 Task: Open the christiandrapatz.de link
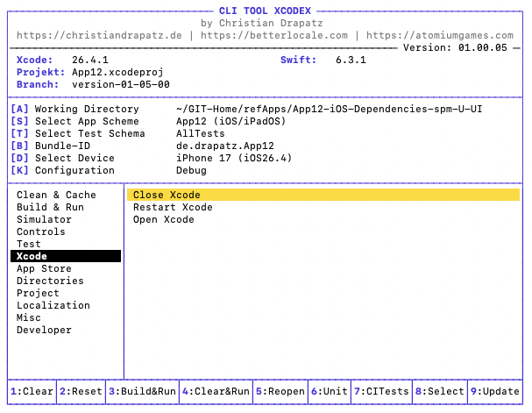pos(99,35)
